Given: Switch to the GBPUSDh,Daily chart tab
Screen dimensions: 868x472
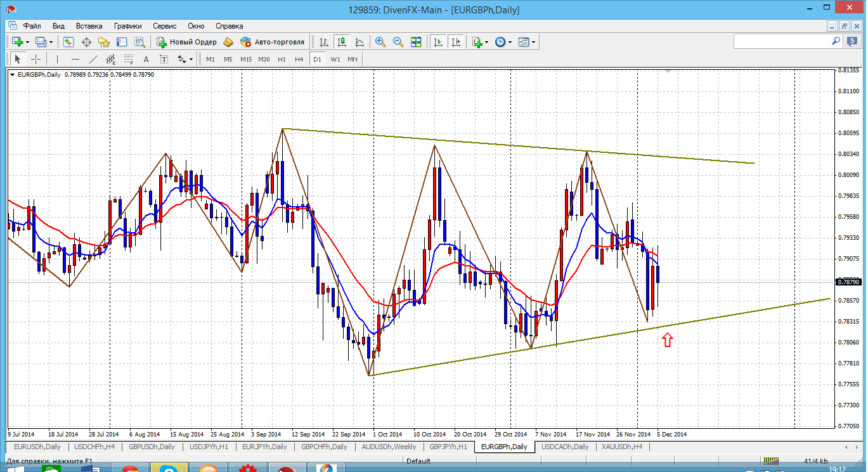Looking at the screenshot, I should point(152,447).
